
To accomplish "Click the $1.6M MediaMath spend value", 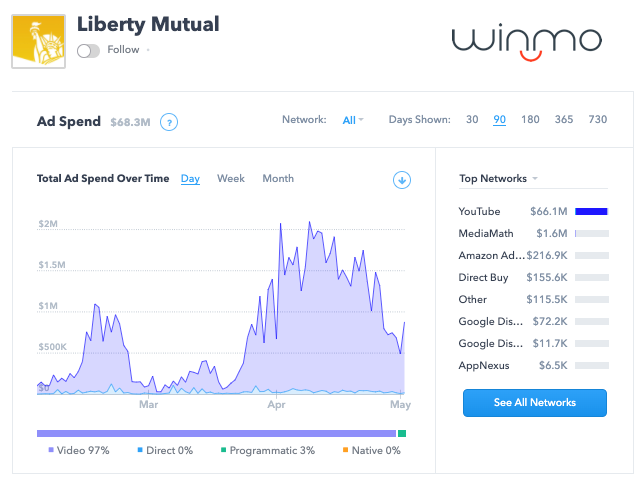I will pos(552,233).
